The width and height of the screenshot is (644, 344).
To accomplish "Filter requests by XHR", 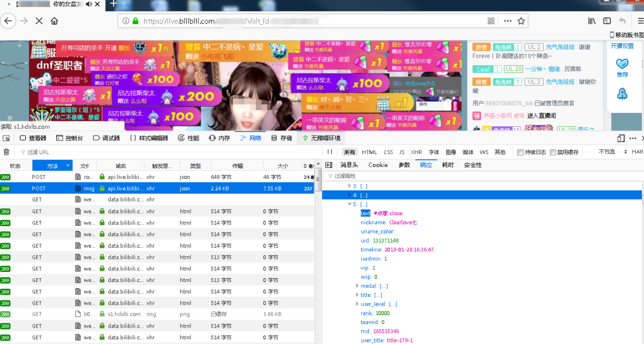I will pos(416,152).
